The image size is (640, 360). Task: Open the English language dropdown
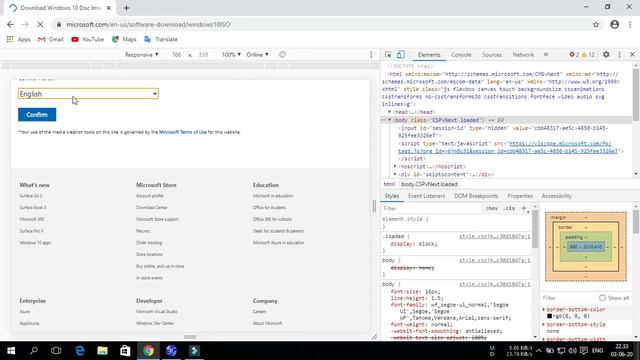[x=88, y=94]
